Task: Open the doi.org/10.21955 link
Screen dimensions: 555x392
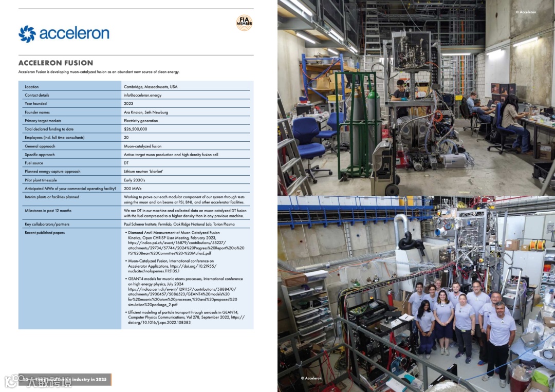Action: (172, 269)
